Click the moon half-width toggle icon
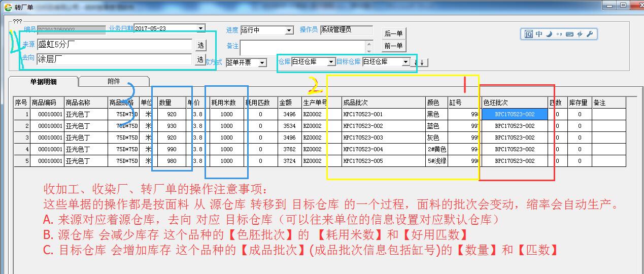Image resolution: width=644 pixels, height=274 pixels. coord(549,34)
